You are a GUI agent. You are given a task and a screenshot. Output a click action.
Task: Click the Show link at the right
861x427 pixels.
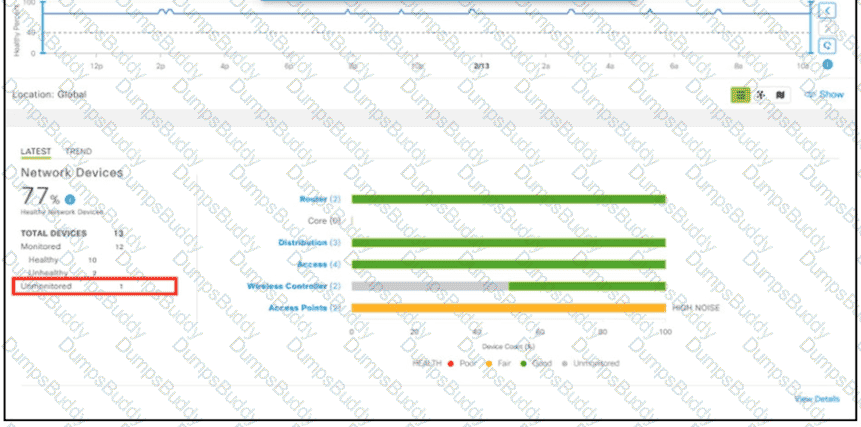[x=824, y=95]
